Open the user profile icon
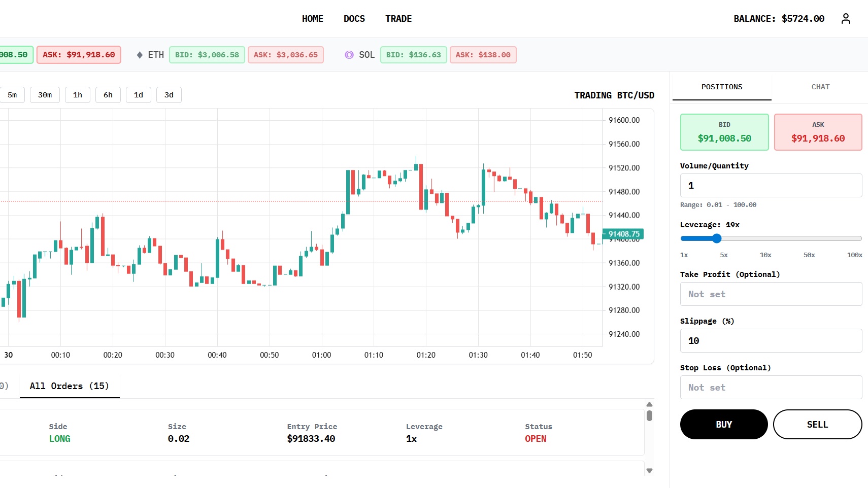 (x=845, y=19)
